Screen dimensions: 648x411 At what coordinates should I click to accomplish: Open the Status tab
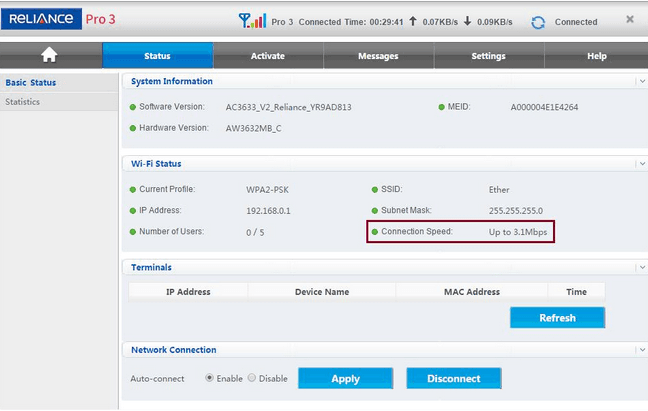coord(157,55)
